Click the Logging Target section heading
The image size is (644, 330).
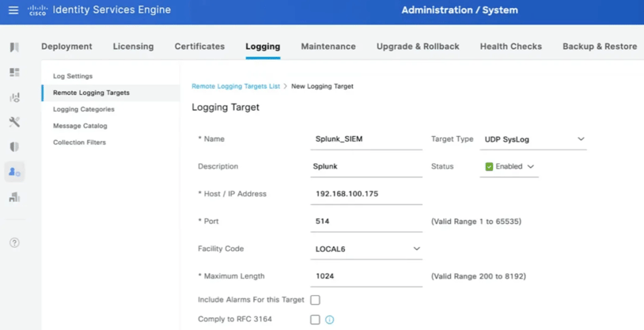(x=225, y=108)
